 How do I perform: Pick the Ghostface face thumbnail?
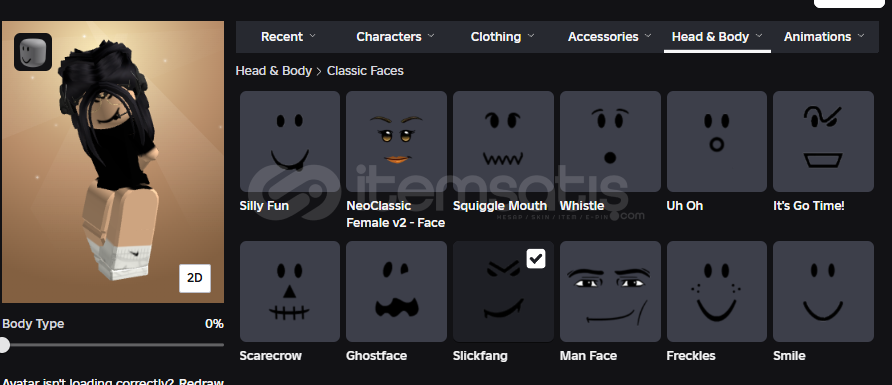coord(397,292)
